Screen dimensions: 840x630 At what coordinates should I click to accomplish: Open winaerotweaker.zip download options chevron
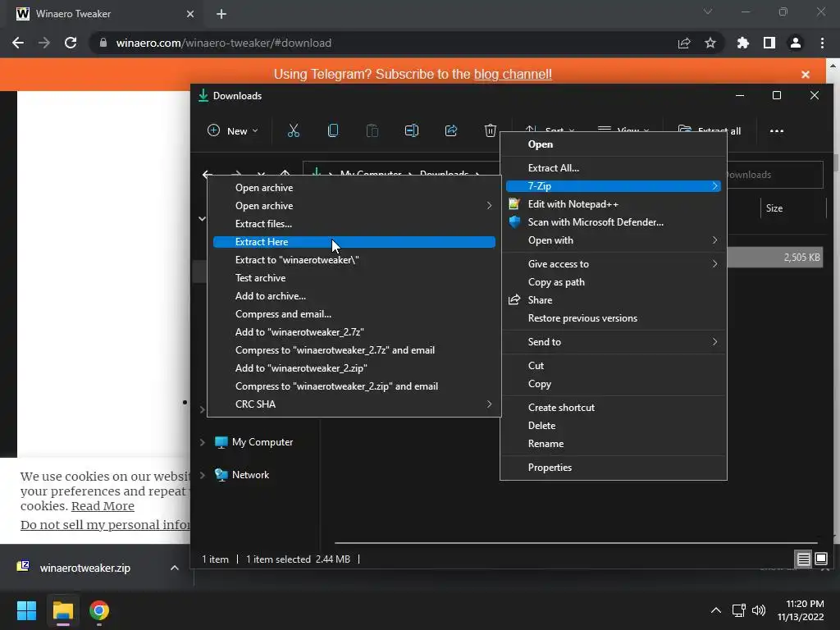tap(175, 568)
